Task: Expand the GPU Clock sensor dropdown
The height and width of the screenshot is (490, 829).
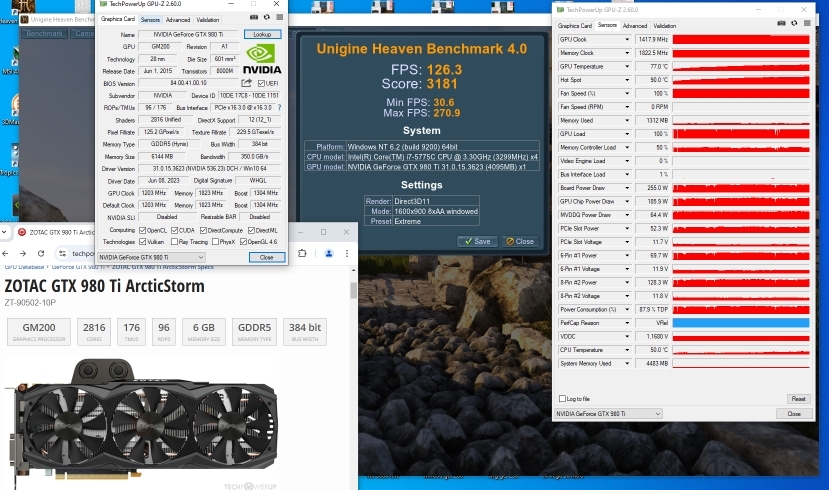Action: (627, 40)
